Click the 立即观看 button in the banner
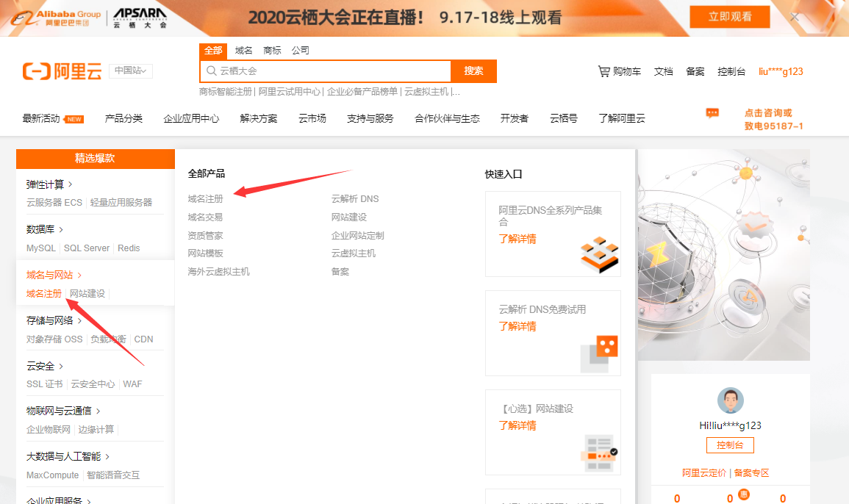The image size is (849, 504). (729, 16)
